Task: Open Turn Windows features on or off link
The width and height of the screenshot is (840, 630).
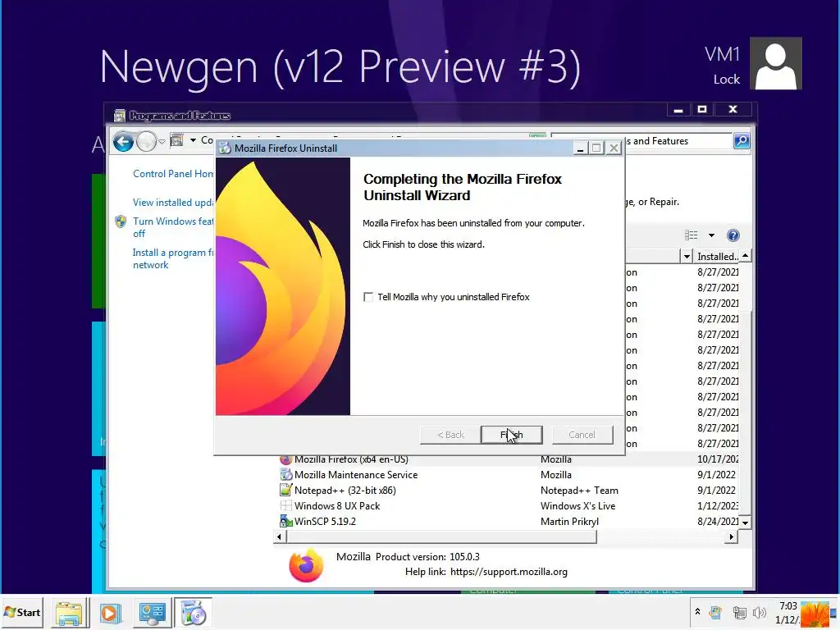Action: pos(173,227)
